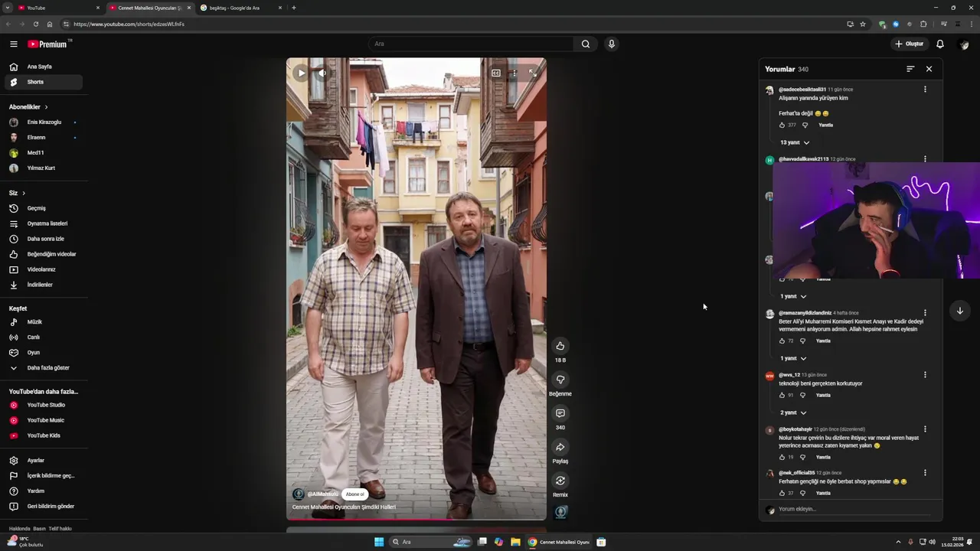This screenshot has width=980, height=551.
Task: Click the Remix icon
Action: click(x=560, y=481)
